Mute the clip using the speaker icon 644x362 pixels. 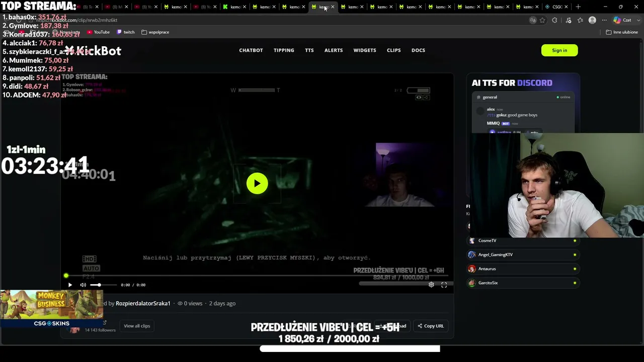(83, 285)
